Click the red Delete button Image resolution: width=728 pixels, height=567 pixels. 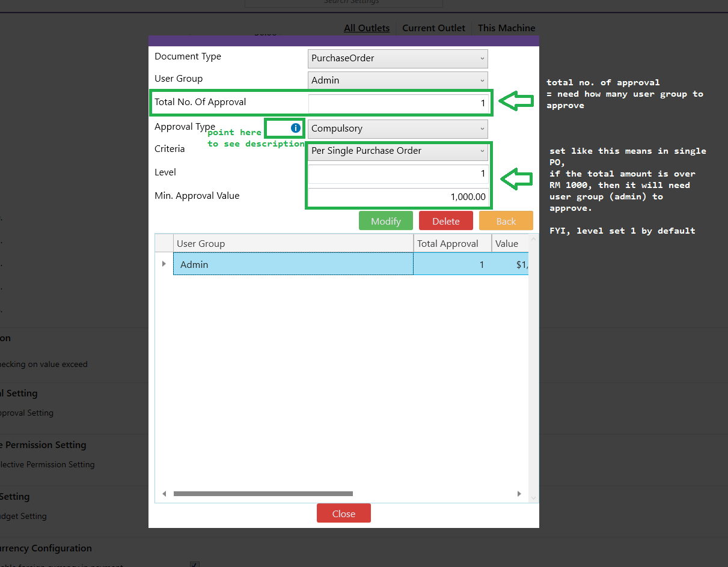(x=445, y=221)
